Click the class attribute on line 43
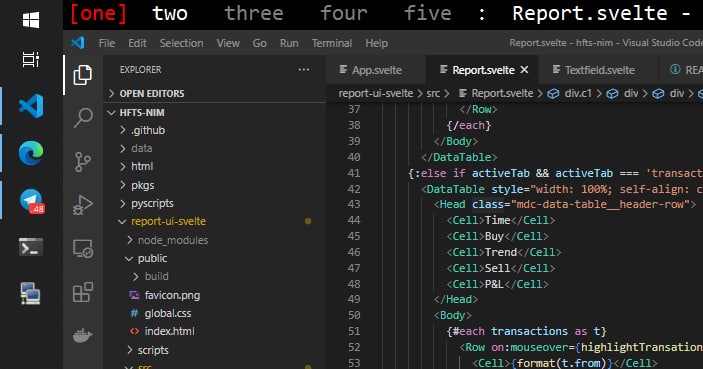Viewport: 703px width, 369px height. click(488, 204)
